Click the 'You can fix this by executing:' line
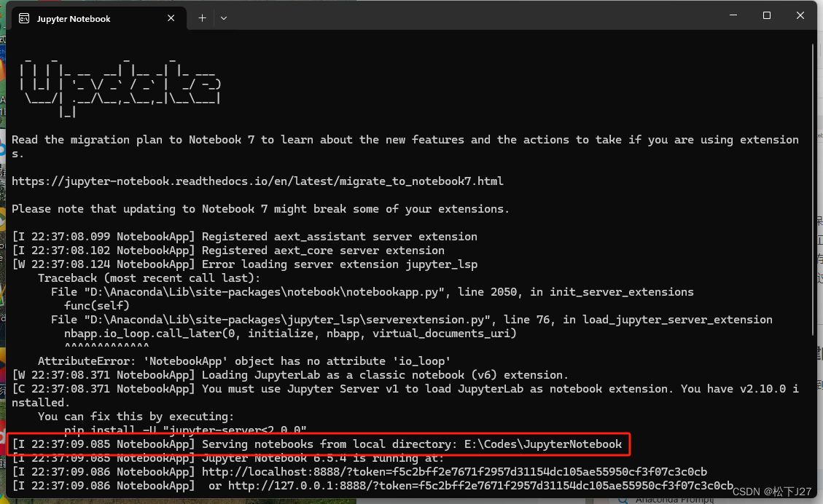Screen dimensions: 823x504 click(136, 417)
